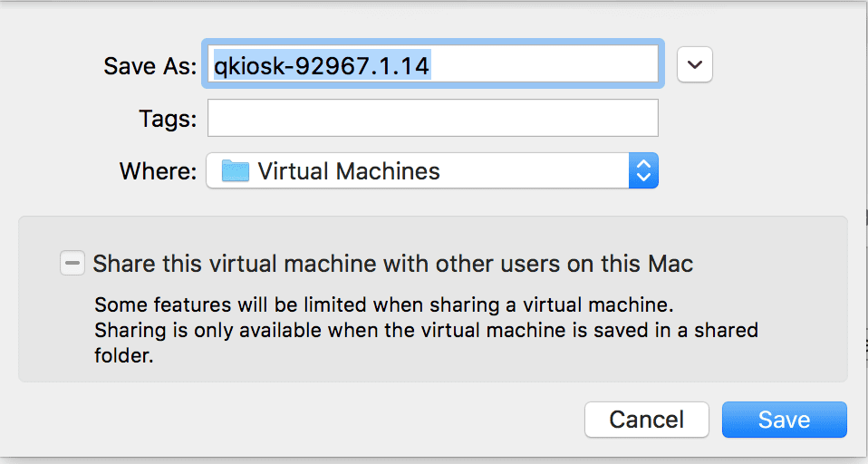The height and width of the screenshot is (464, 868).
Task: Click the 'Some features will be limited' note
Action: tap(383, 303)
